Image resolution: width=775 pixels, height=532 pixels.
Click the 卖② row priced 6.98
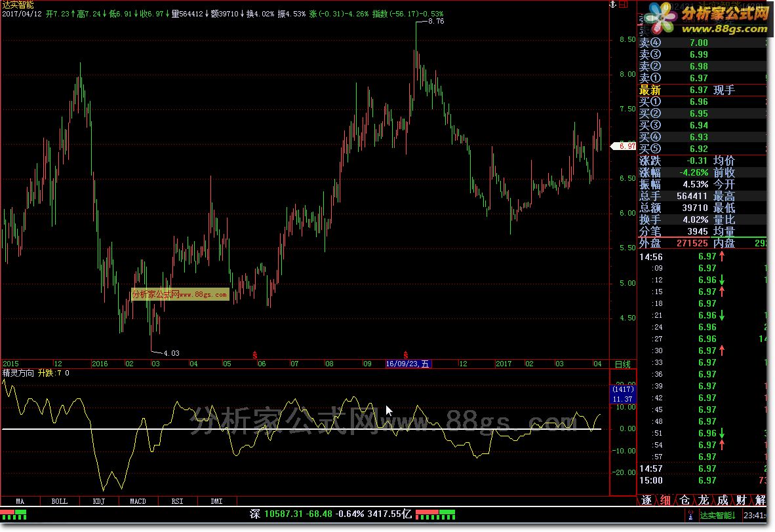702,66
